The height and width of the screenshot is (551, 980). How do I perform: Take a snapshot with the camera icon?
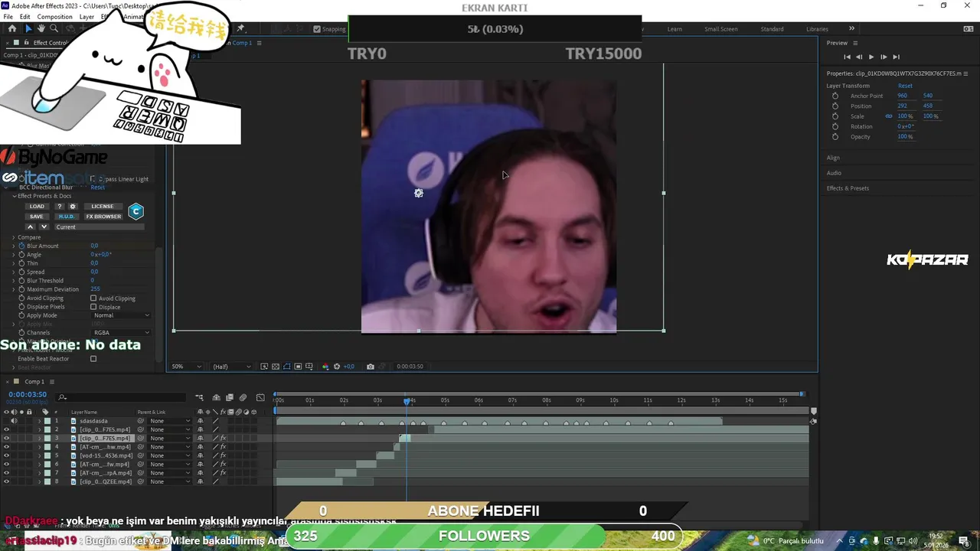(x=371, y=367)
